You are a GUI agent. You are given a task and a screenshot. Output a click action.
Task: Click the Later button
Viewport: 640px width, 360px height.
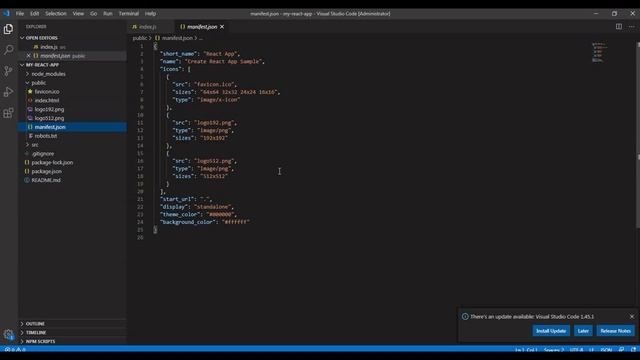583,331
